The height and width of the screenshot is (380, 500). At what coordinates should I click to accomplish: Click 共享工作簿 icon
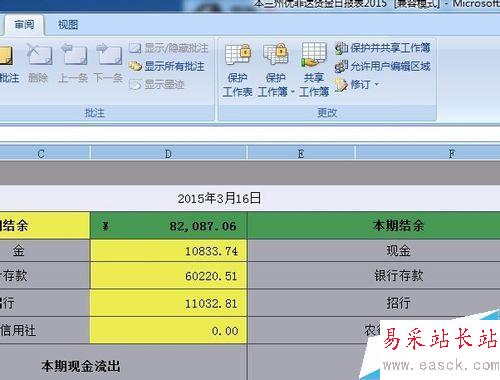tap(314, 70)
